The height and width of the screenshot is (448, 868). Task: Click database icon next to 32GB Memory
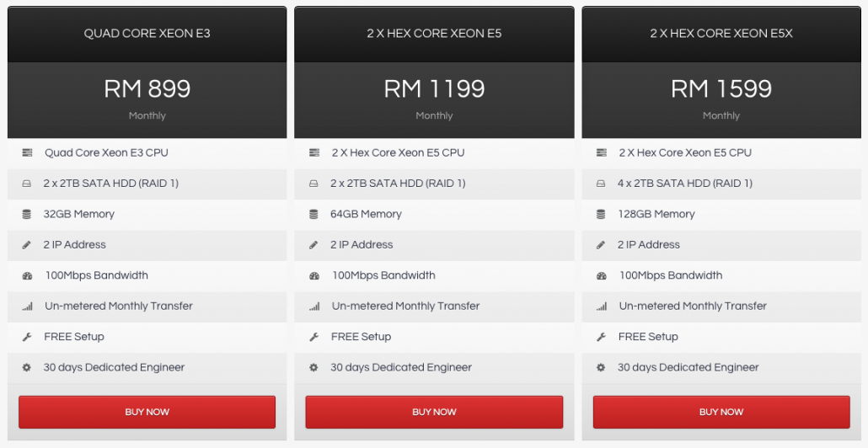click(x=27, y=214)
